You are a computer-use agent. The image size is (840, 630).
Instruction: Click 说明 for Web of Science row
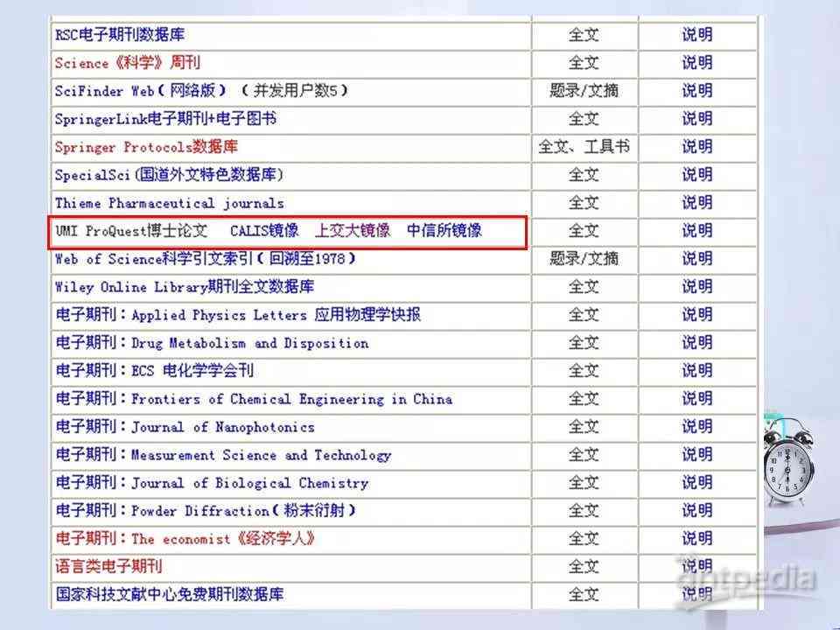click(x=697, y=259)
